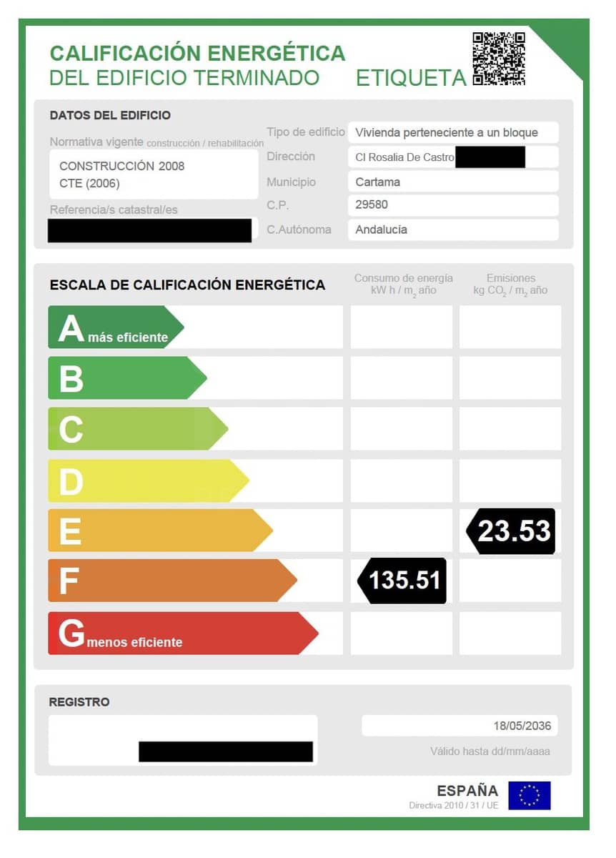
Task: Click the light green C rating arrow
Action: pos(138,429)
